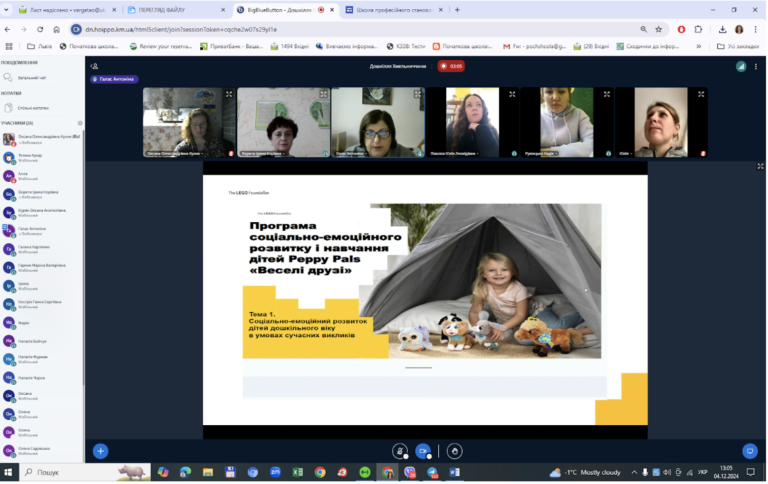The image size is (768, 484).
Task: Open the blue plus actions menu
Action: click(100, 451)
